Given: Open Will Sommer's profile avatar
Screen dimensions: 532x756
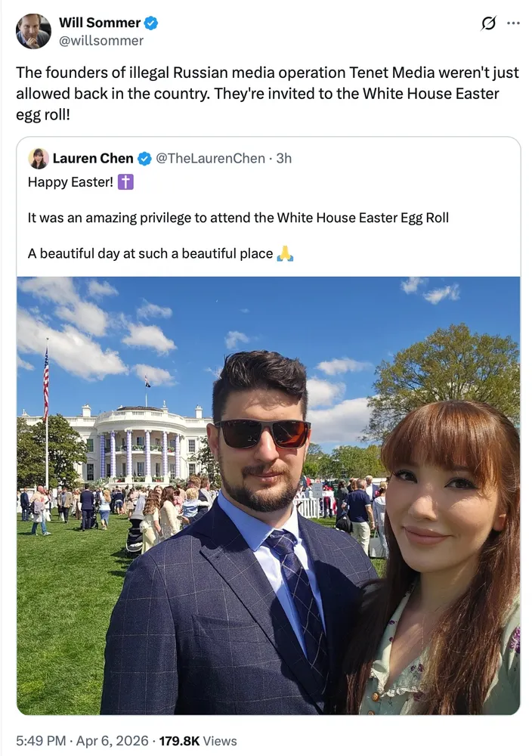Looking at the screenshot, I should click(33, 31).
